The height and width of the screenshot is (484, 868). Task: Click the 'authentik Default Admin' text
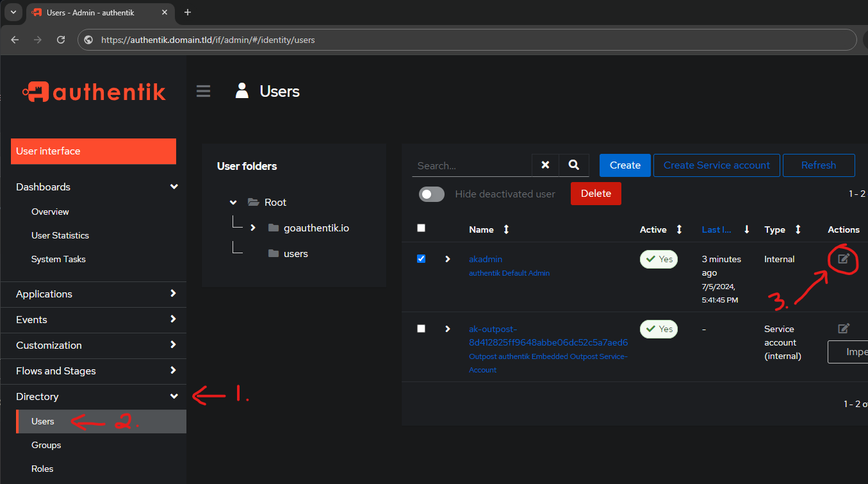click(509, 273)
